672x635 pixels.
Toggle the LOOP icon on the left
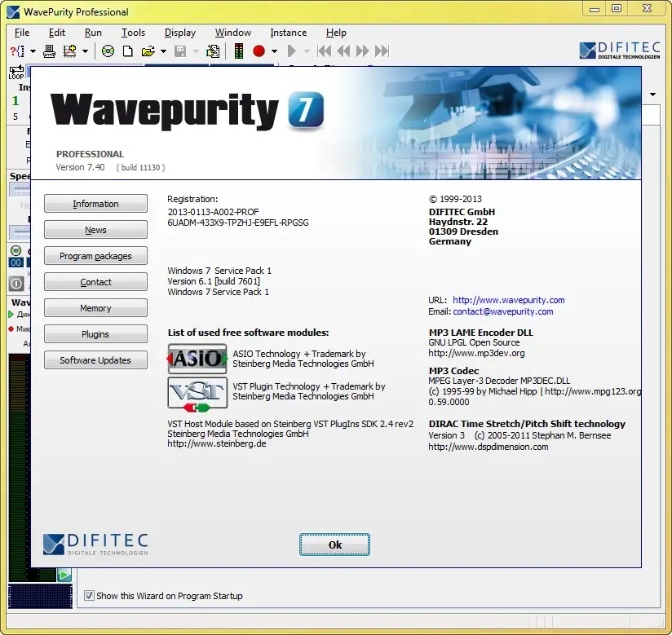pyautogui.click(x=16, y=72)
